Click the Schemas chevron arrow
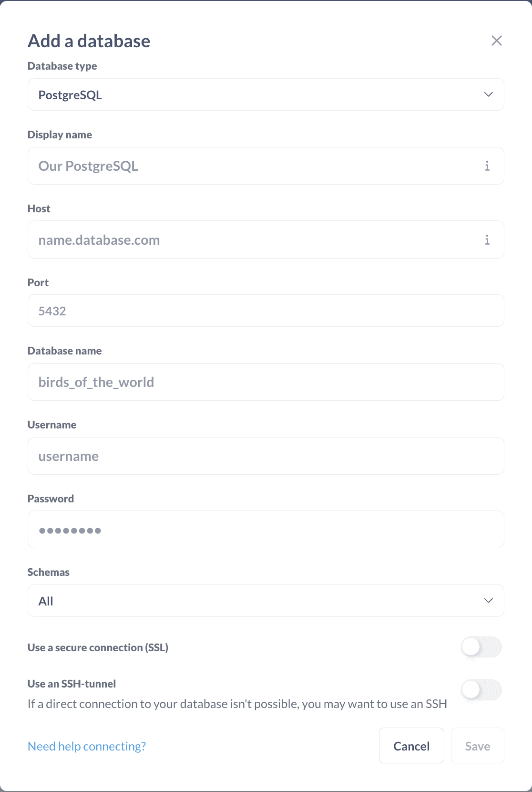Image resolution: width=532 pixels, height=792 pixels. [x=488, y=601]
